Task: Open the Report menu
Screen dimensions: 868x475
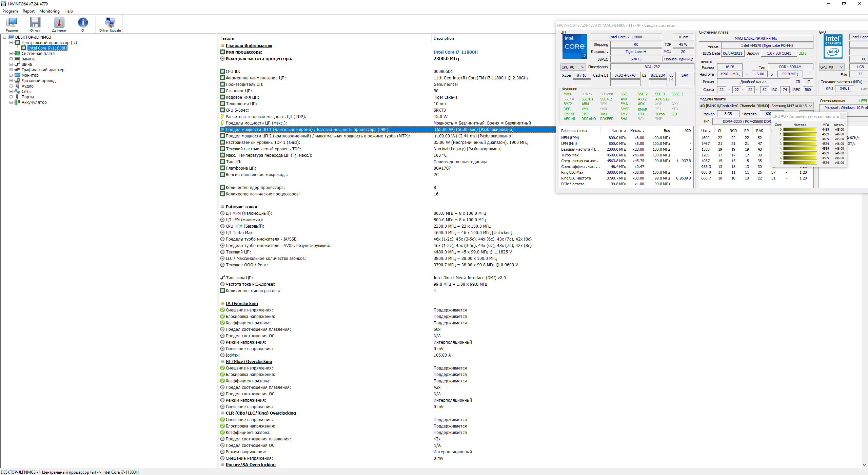Action: [x=28, y=11]
